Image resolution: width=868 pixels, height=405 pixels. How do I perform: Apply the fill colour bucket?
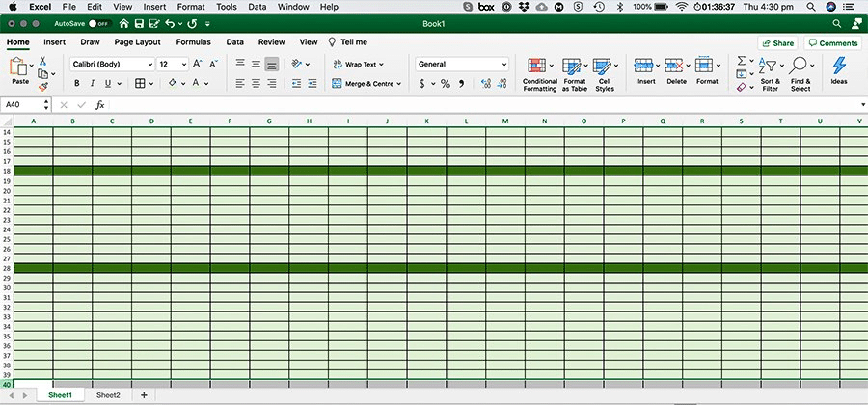tap(173, 84)
